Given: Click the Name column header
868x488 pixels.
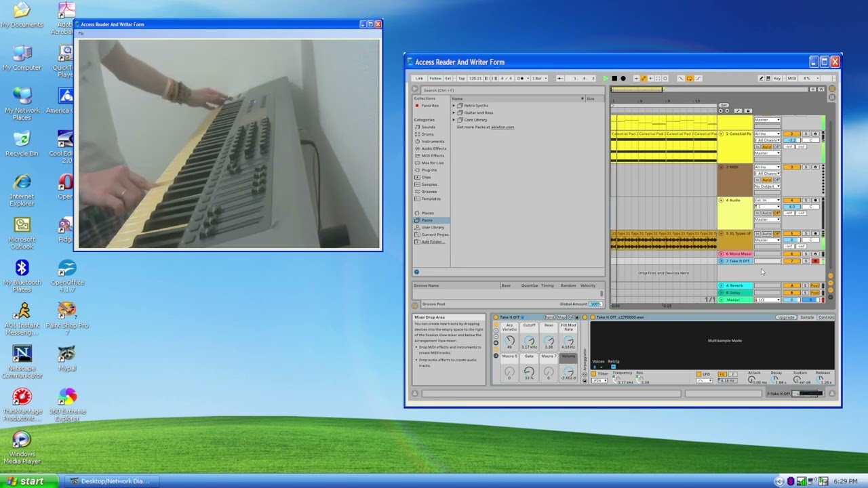Looking at the screenshot, I should click(x=518, y=98).
